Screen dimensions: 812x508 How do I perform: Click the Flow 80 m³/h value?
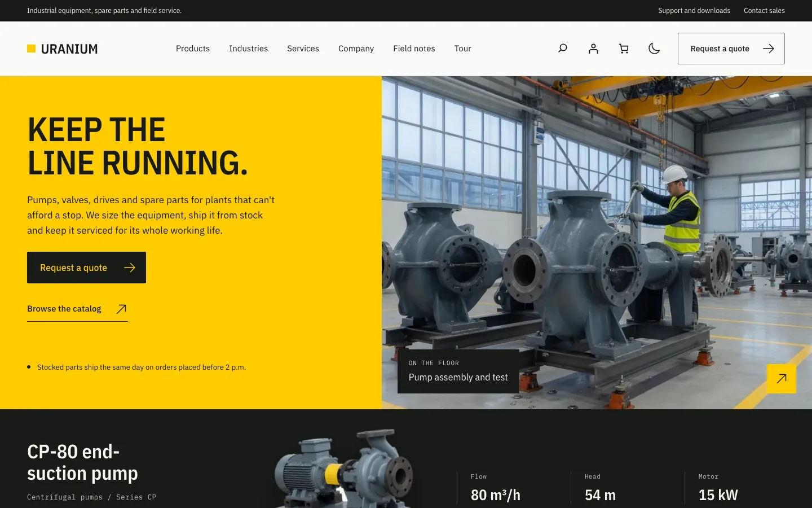click(x=496, y=495)
